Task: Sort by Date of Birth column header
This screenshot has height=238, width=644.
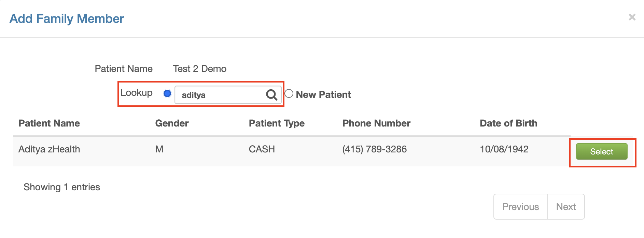Action: tap(508, 123)
